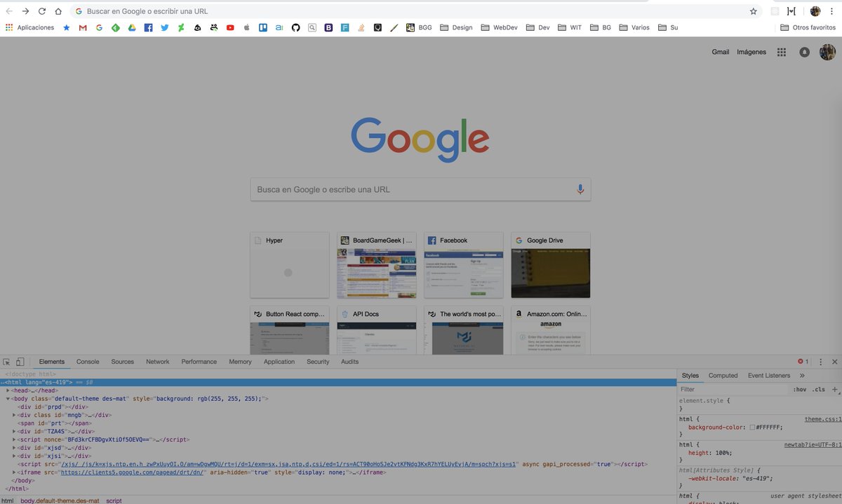Open the DevTools customize three-dot menu
The width and height of the screenshot is (842, 504).
(820, 362)
